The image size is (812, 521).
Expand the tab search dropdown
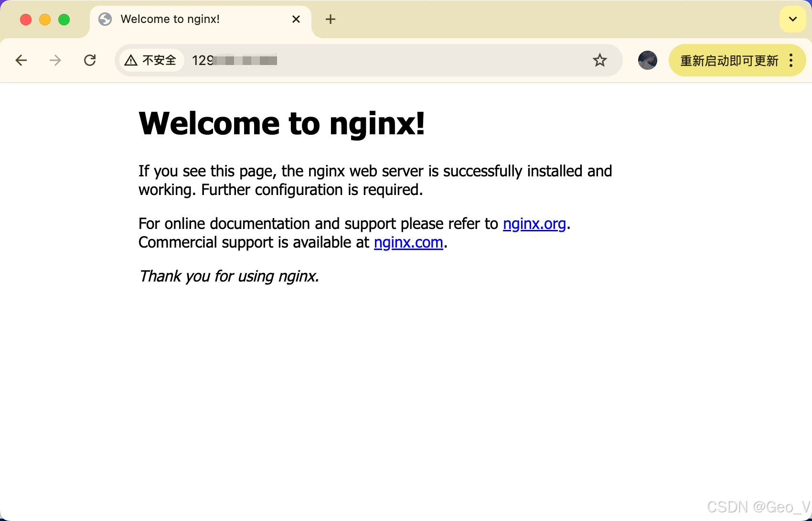coord(793,19)
